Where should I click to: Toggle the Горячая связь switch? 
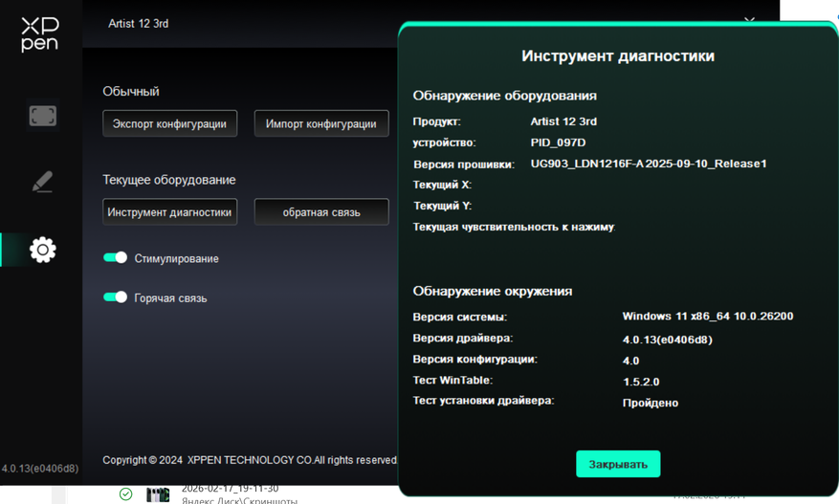(x=115, y=296)
